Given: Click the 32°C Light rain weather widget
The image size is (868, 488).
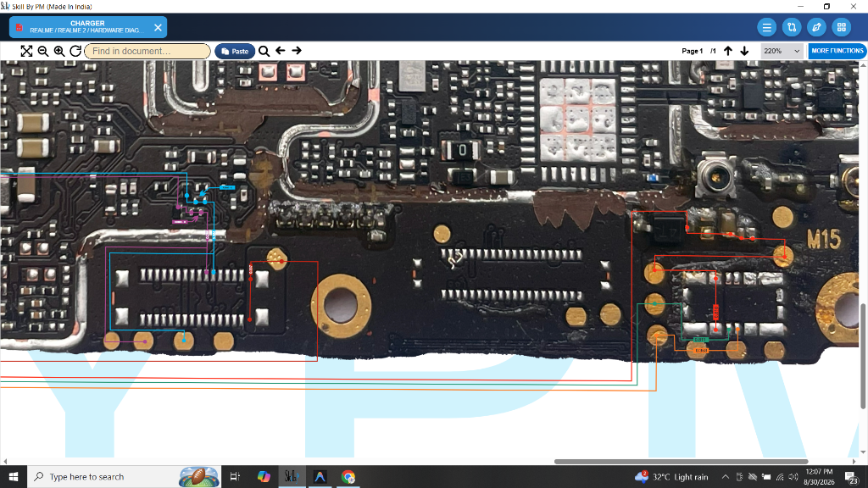Looking at the screenshot, I should pyautogui.click(x=671, y=476).
